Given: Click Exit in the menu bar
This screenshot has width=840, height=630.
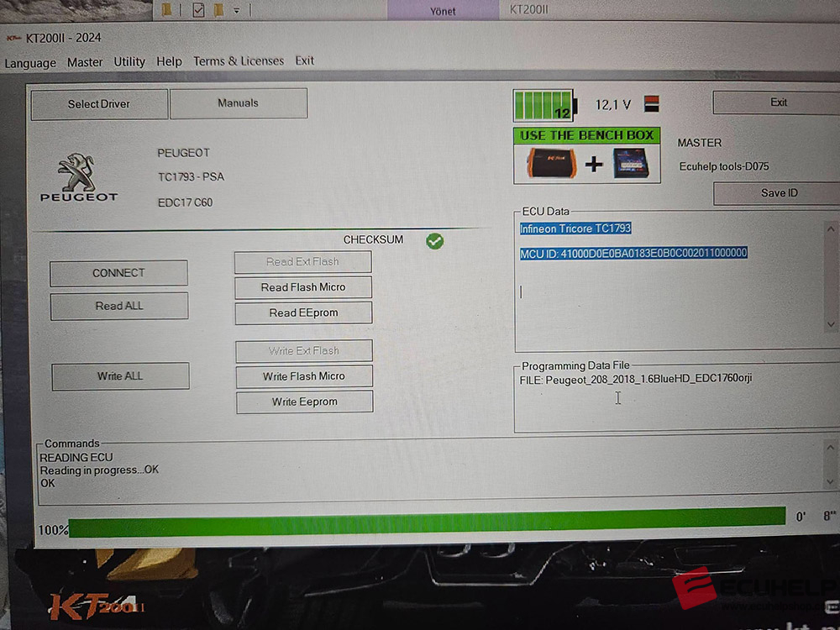Looking at the screenshot, I should [x=304, y=60].
